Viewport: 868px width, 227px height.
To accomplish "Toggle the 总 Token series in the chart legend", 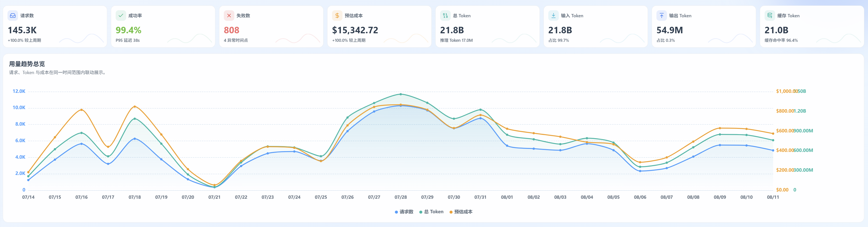I will click(431, 212).
